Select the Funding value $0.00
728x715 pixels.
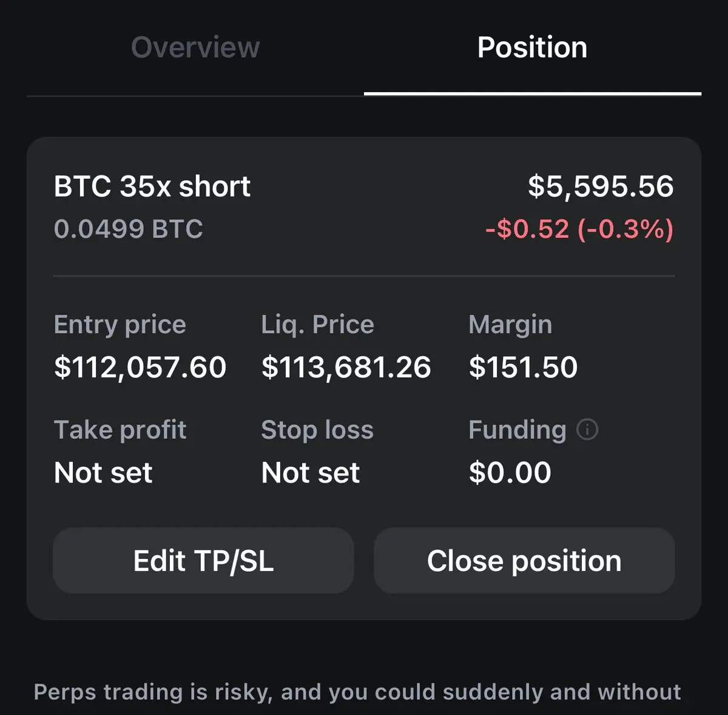(x=510, y=472)
